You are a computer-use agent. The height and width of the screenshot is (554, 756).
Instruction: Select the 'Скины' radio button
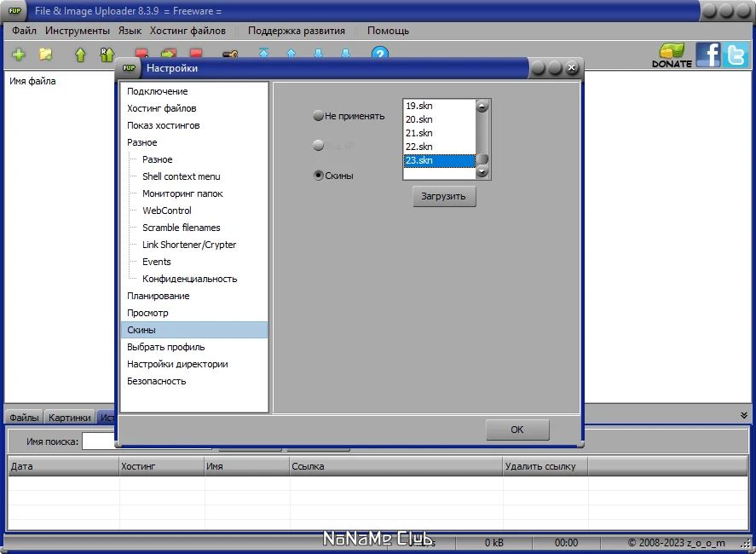click(318, 176)
